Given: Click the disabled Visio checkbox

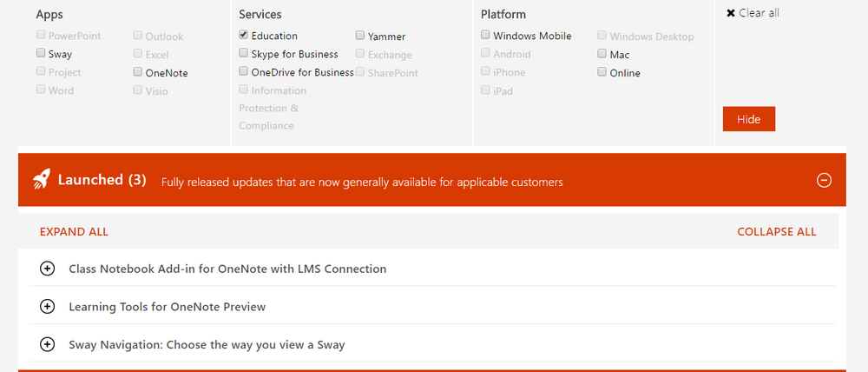Looking at the screenshot, I should click(x=137, y=90).
